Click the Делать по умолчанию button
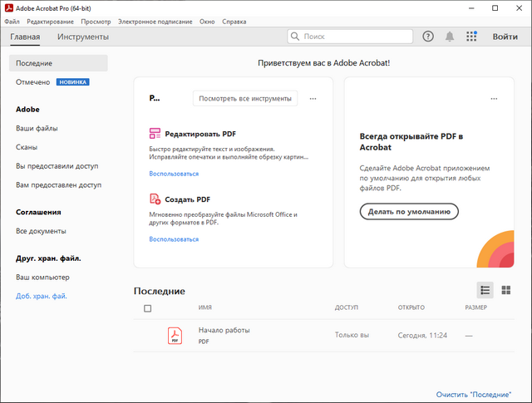This screenshot has width=532, height=403. coord(409,211)
